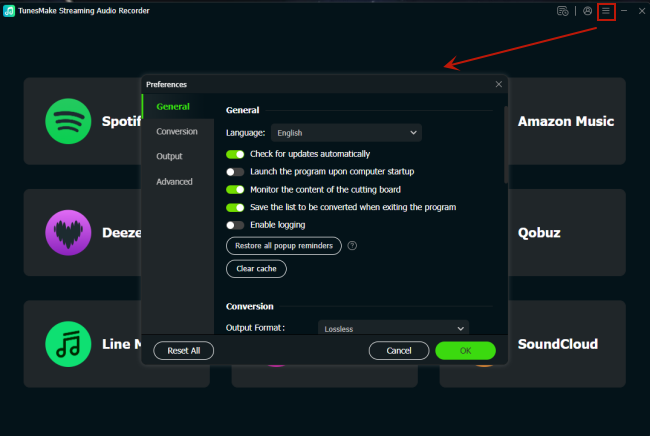Select the Amazon Music service card
Viewport: 650px width, 436px height.
(567, 121)
